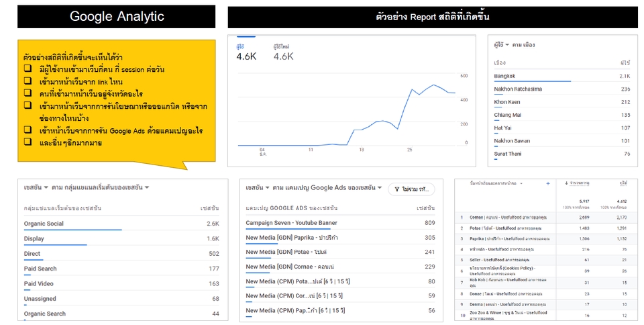Open the metric dropdown in the city card
This screenshot has height=325, width=644.
(x=507, y=45)
